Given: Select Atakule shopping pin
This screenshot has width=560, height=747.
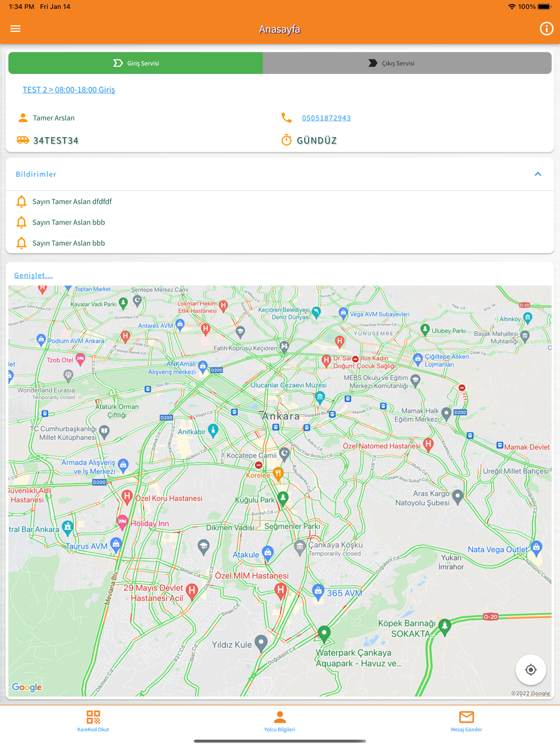Looking at the screenshot, I should tap(268, 553).
